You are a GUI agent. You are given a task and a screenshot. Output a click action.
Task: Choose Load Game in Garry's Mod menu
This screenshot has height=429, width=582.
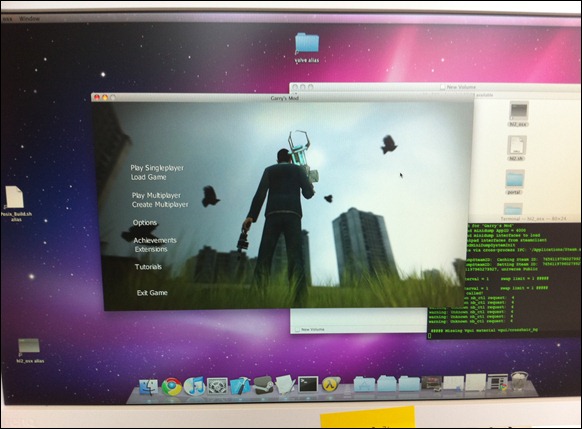tap(148, 177)
